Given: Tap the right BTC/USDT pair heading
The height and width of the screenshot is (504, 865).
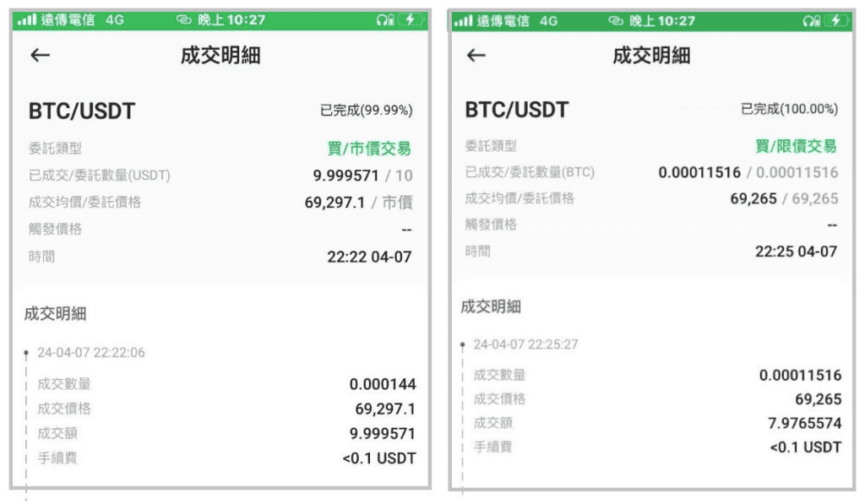Looking at the screenshot, I should click(x=516, y=110).
